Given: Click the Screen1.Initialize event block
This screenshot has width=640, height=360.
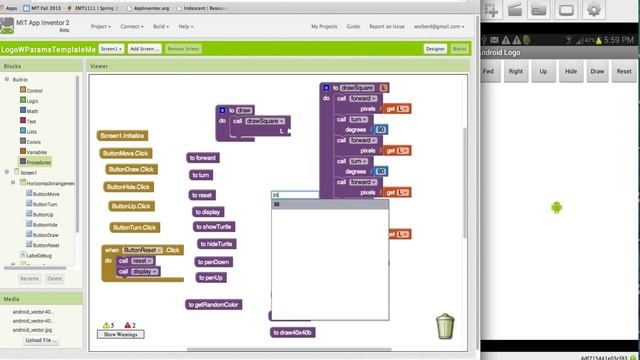Looking at the screenshot, I should [122, 136].
